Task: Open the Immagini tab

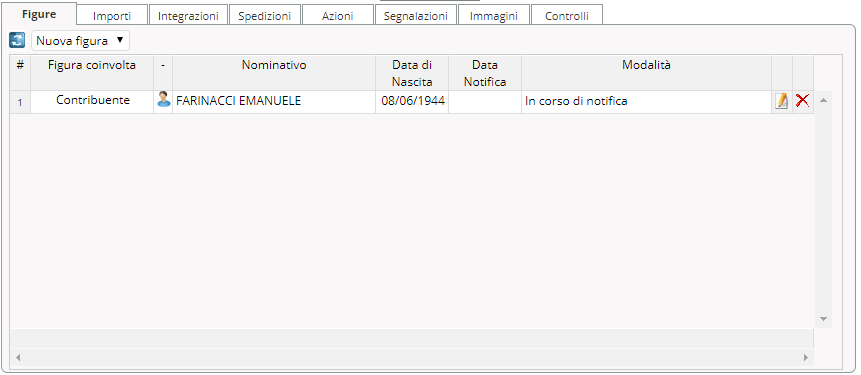Action: (x=494, y=16)
